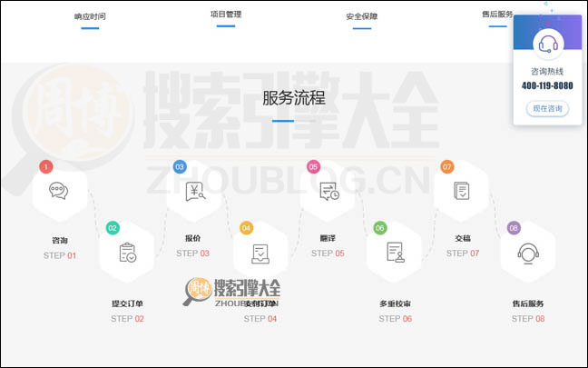Click the 报价 yen quote icon
588x368 pixels.
tap(195, 191)
